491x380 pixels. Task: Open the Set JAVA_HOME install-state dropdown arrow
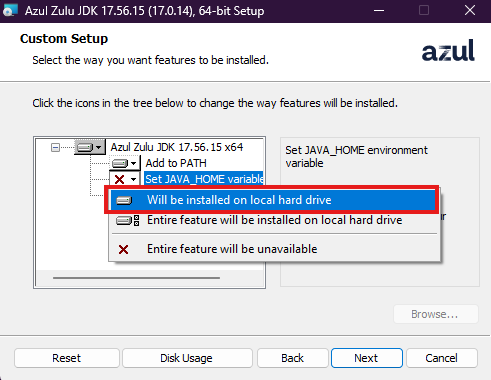134,179
